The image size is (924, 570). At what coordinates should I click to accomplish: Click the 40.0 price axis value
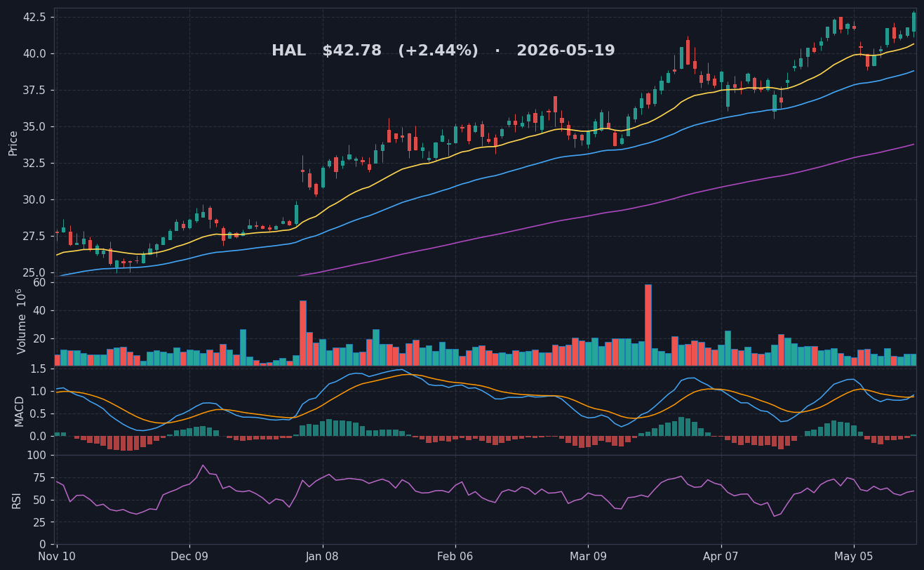34,53
